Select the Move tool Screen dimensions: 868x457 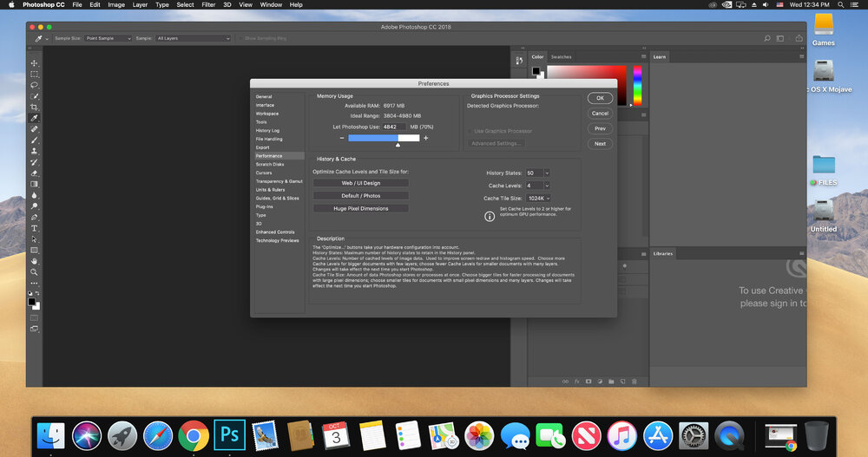click(x=35, y=63)
